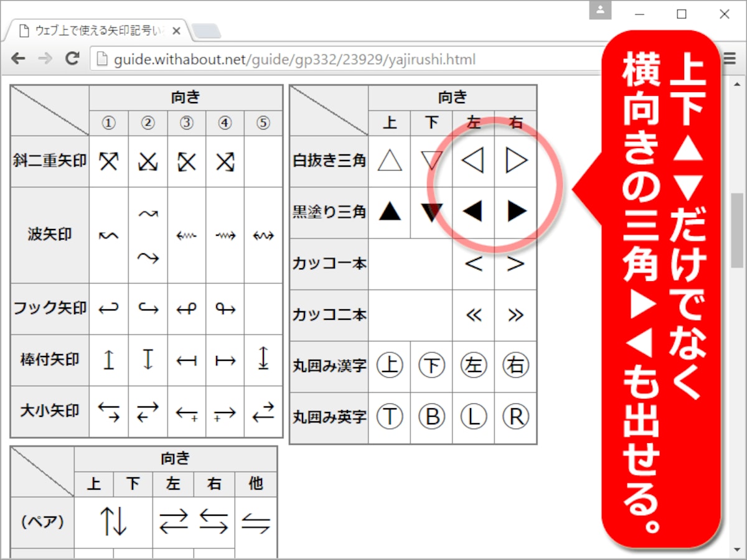Screen dimensions: 747x560
Task: Select the 棒付矢印 symbol in column ⑤
Action: click(x=263, y=358)
